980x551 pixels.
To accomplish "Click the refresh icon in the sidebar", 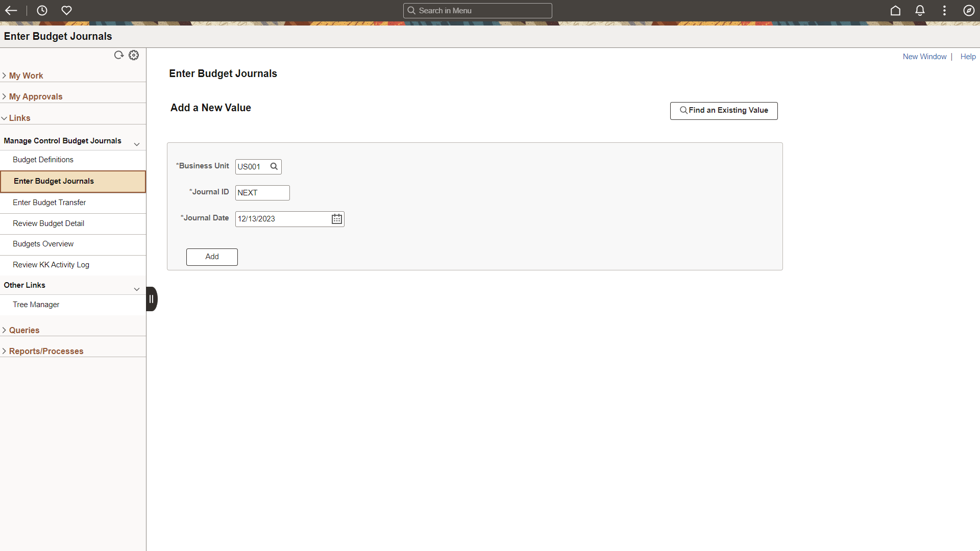I will pos(118,55).
